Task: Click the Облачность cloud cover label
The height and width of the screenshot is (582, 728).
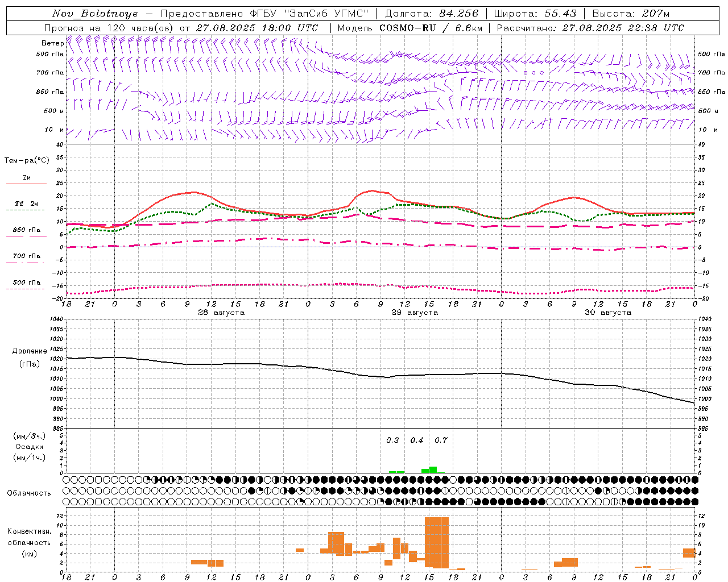Action: tap(29, 493)
